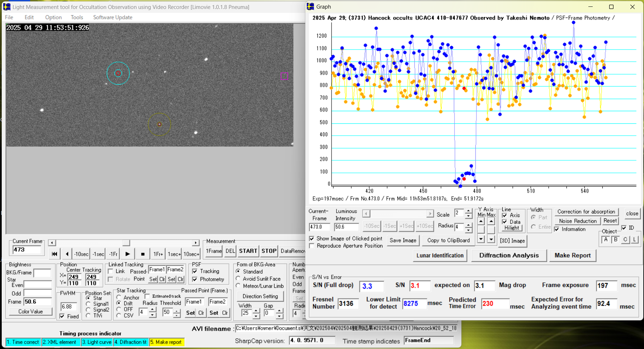Image resolution: width=644 pixels, height=349 pixels.
Task: Decrease the graph Radius value using the down stepper
Action: tap(468, 230)
